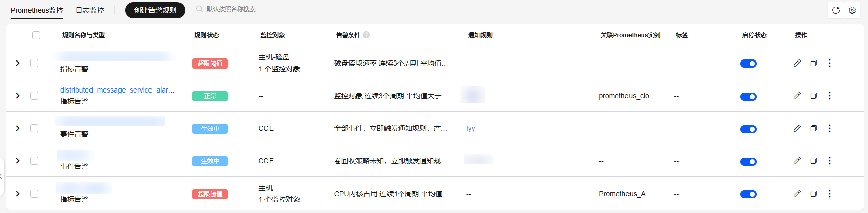The height and width of the screenshot is (213, 868).
Task: Expand the CPU内核占用 alarm rule row
Action: pos(18,194)
